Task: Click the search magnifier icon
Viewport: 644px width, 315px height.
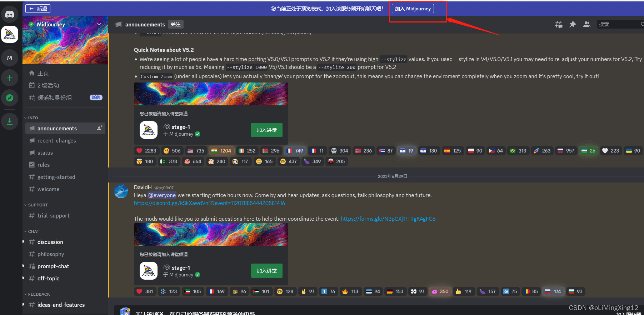Action: click(x=641, y=24)
